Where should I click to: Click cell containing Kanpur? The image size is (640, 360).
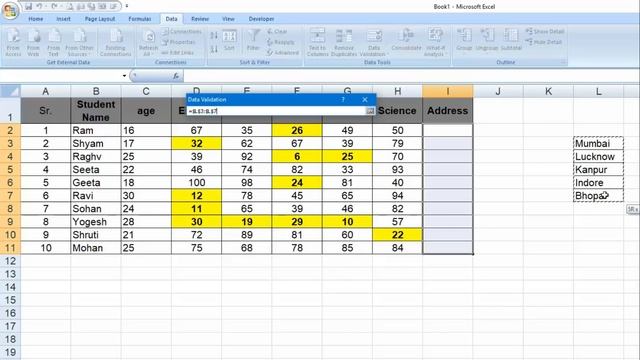point(598,169)
